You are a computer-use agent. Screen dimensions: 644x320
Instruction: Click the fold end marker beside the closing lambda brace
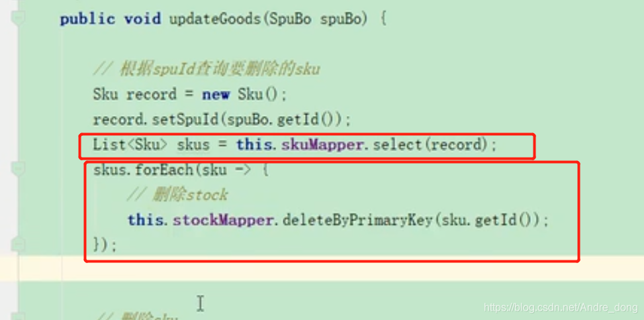(x=18, y=244)
